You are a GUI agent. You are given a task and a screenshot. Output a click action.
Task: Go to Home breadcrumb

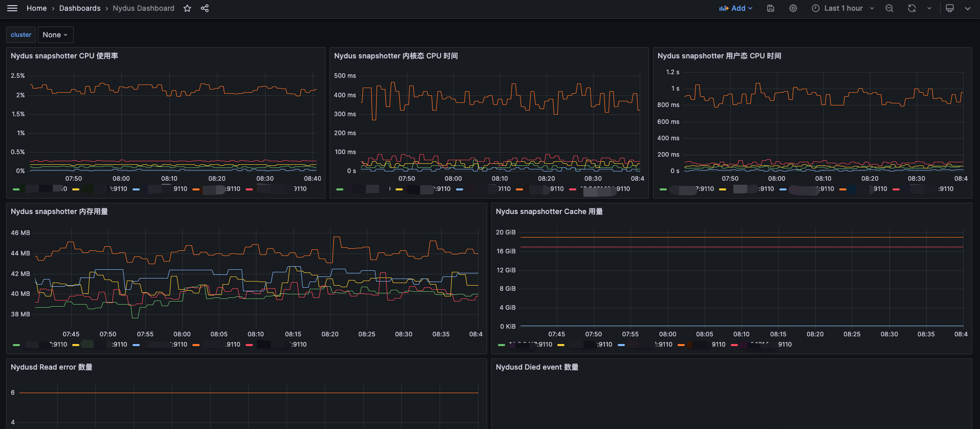(36, 8)
